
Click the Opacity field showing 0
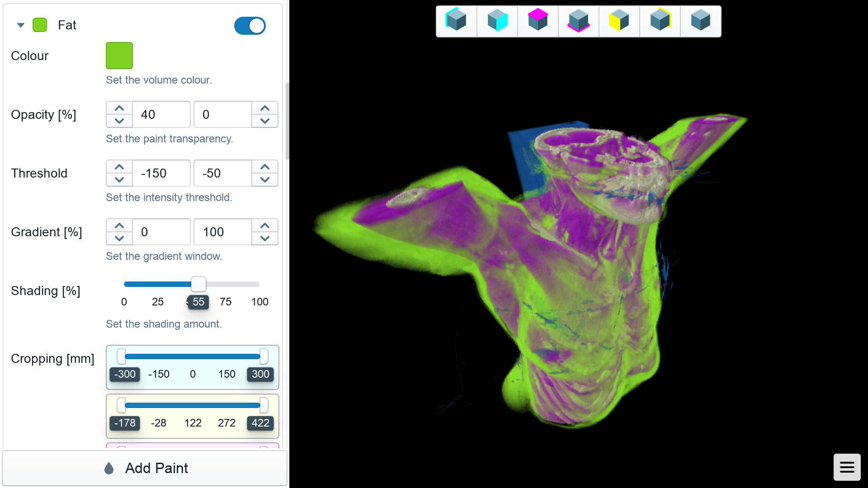point(223,114)
